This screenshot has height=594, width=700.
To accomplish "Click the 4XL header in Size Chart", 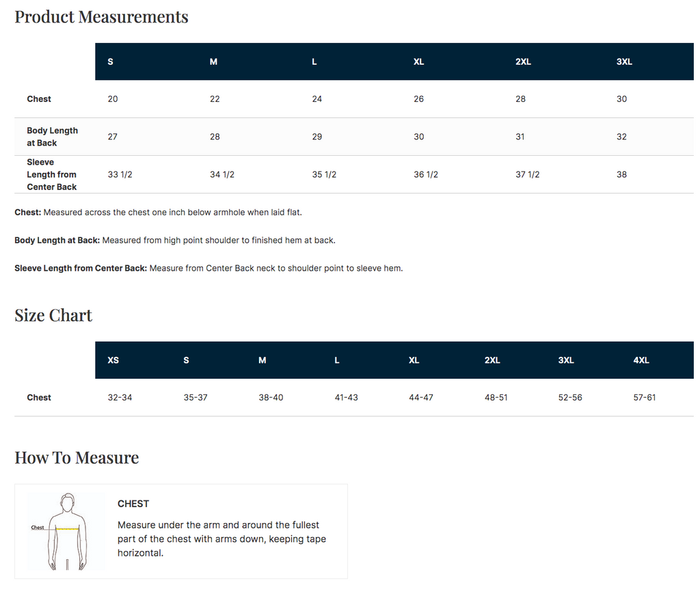I will pos(641,360).
